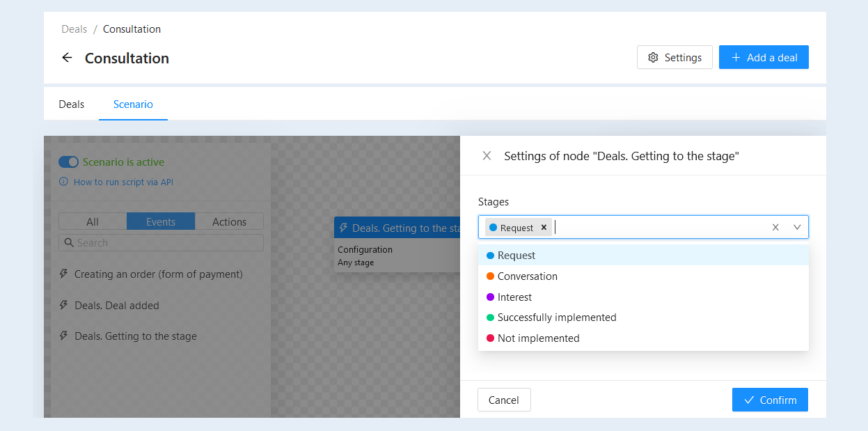Click the checkmark icon on Confirm
Screen dimensions: 868x431
click(x=749, y=400)
